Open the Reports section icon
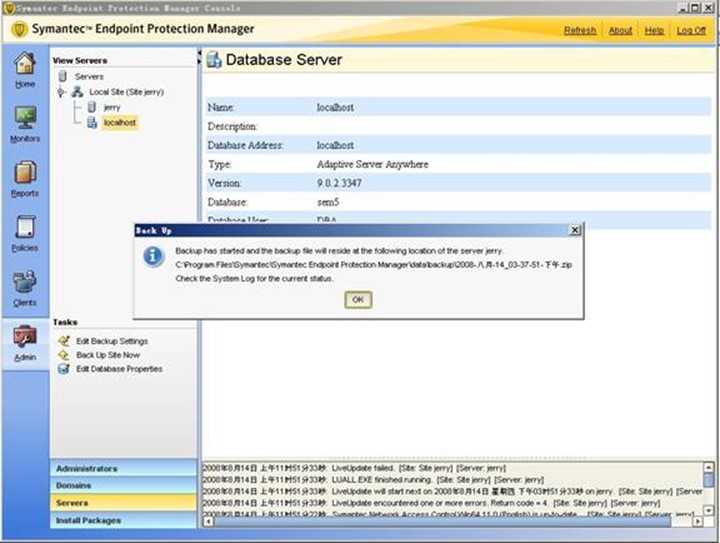The image size is (720, 543). point(25,173)
